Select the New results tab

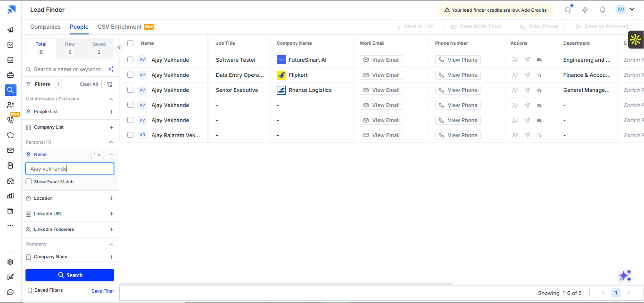coord(70,48)
